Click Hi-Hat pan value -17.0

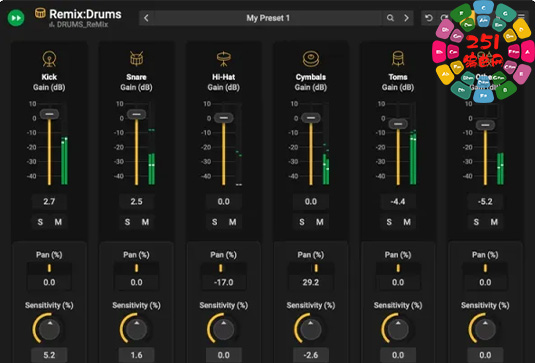[x=223, y=282]
